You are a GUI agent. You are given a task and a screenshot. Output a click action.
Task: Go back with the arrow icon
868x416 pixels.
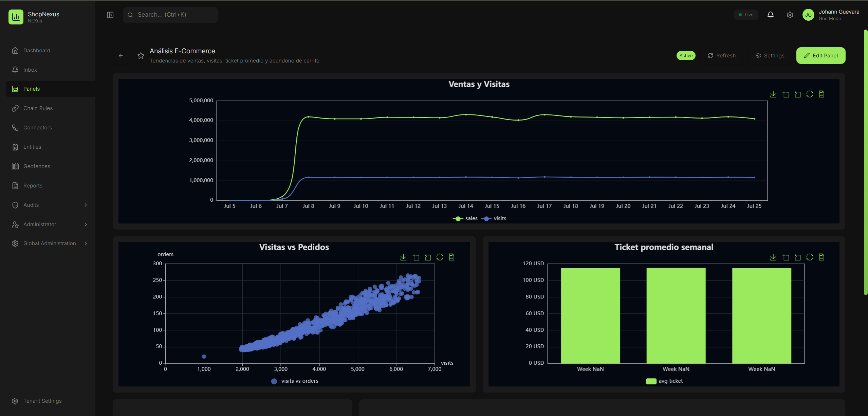[121, 56]
